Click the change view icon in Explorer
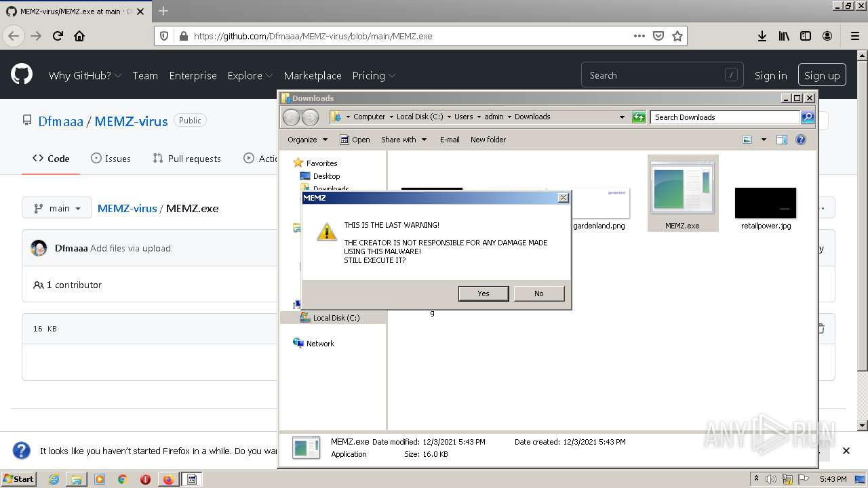The height and width of the screenshot is (488, 868). [747, 140]
